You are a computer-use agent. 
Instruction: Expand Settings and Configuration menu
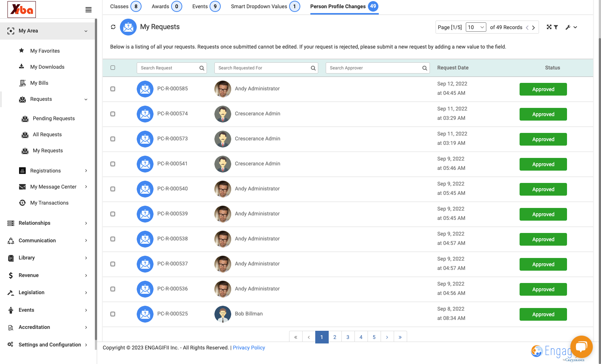tap(86, 345)
